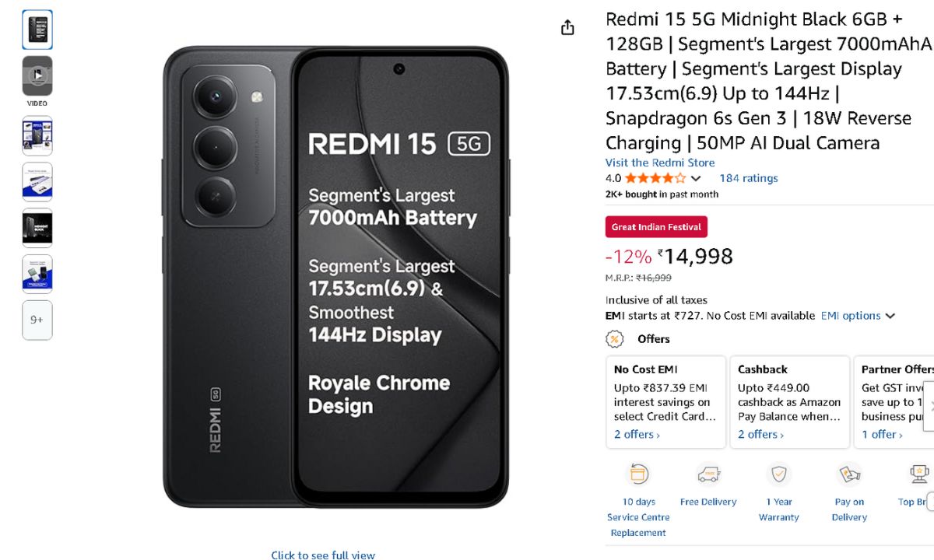Viewport: 934px width, 560px height.
Task: Click the star rating icons
Action: click(655, 178)
